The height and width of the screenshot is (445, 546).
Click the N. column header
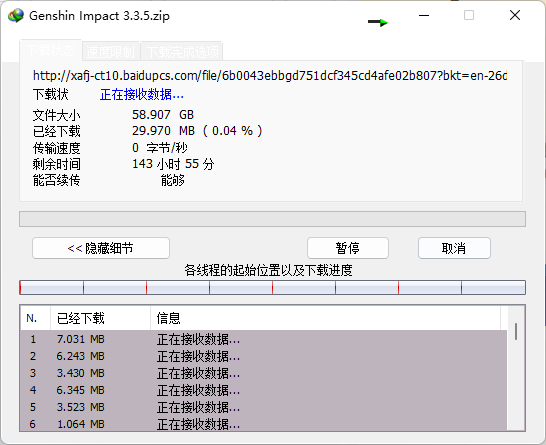click(35, 318)
